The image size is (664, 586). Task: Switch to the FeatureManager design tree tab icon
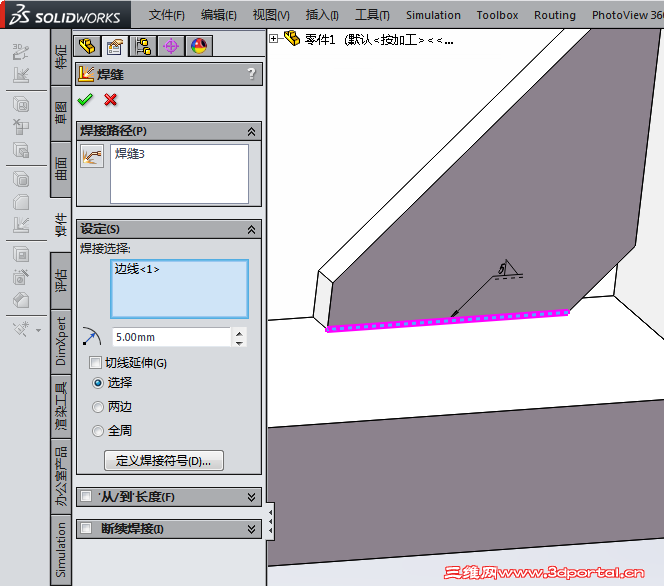(87, 46)
